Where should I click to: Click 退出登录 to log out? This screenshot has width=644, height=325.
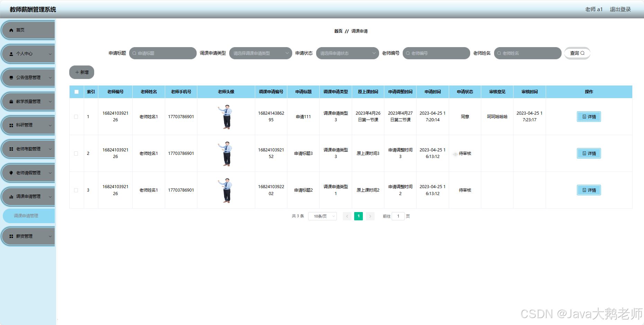620,9
